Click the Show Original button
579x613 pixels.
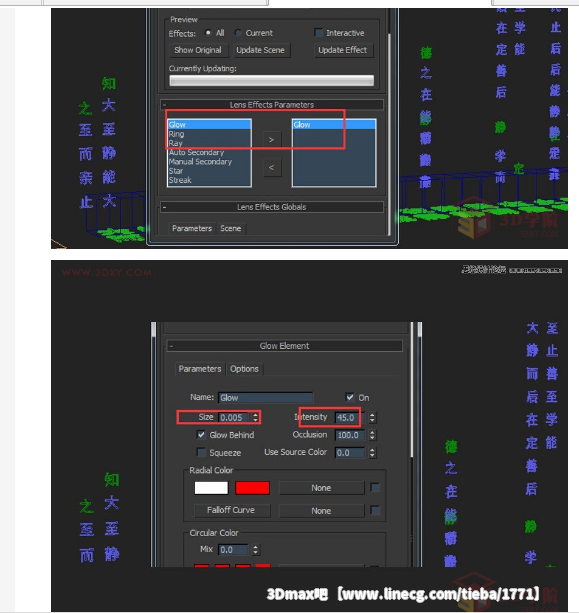pyautogui.click(x=198, y=50)
